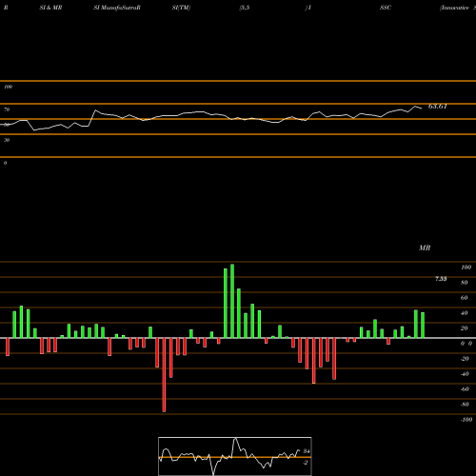Click the MR axis label 80
The width and height of the screenshot is (476, 476).
tap(465, 283)
